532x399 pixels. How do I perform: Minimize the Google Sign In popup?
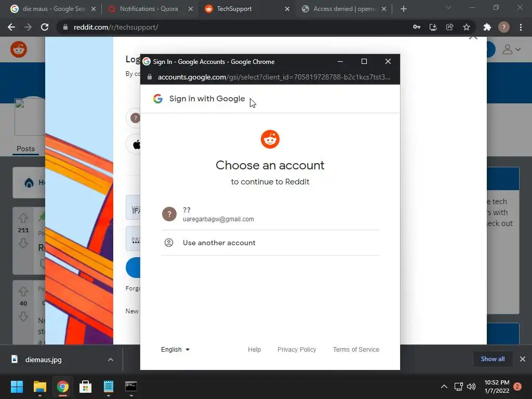[340, 61]
